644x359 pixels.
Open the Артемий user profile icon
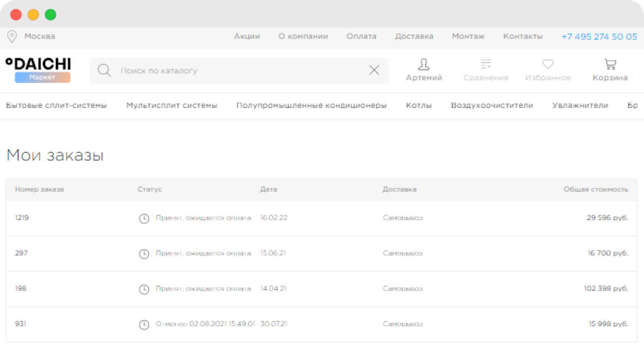[x=424, y=65]
